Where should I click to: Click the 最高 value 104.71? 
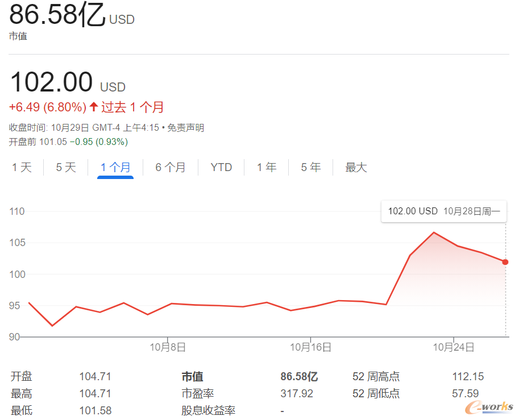[x=96, y=394]
